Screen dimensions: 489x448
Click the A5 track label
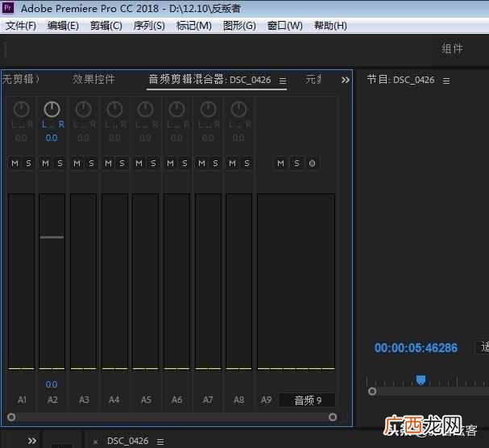[x=146, y=400]
